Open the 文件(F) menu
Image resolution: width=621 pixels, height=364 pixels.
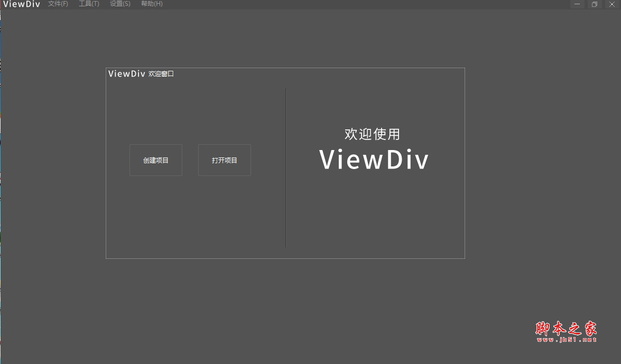pyautogui.click(x=58, y=4)
